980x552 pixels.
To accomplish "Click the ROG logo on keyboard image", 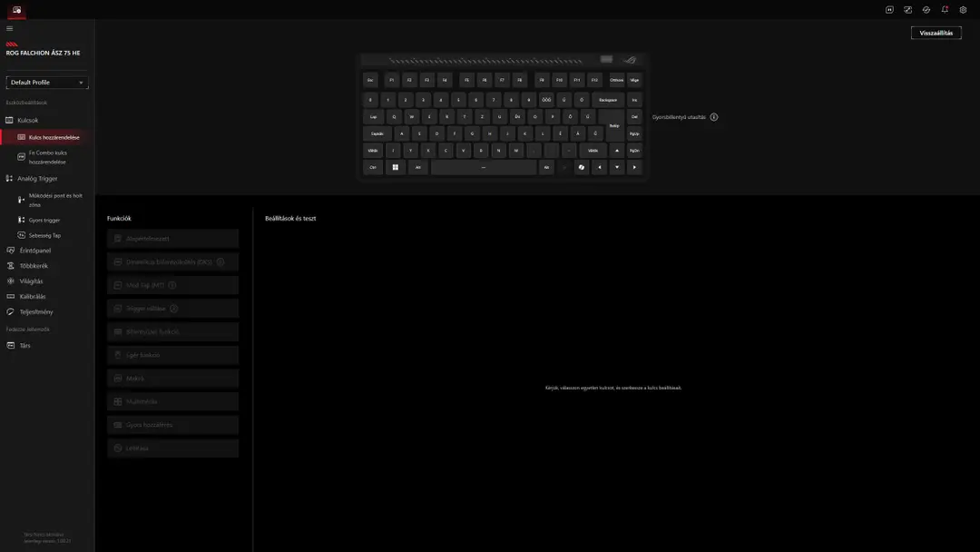I will coord(630,60).
